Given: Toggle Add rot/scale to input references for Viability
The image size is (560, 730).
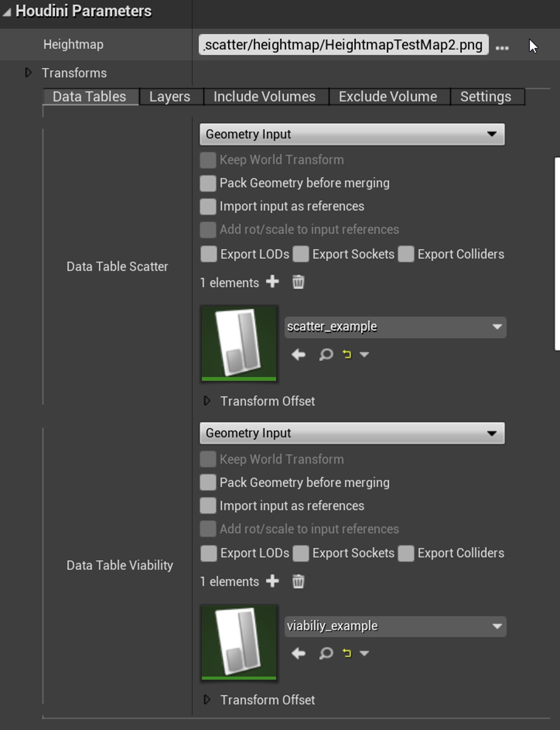Looking at the screenshot, I should point(208,529).
